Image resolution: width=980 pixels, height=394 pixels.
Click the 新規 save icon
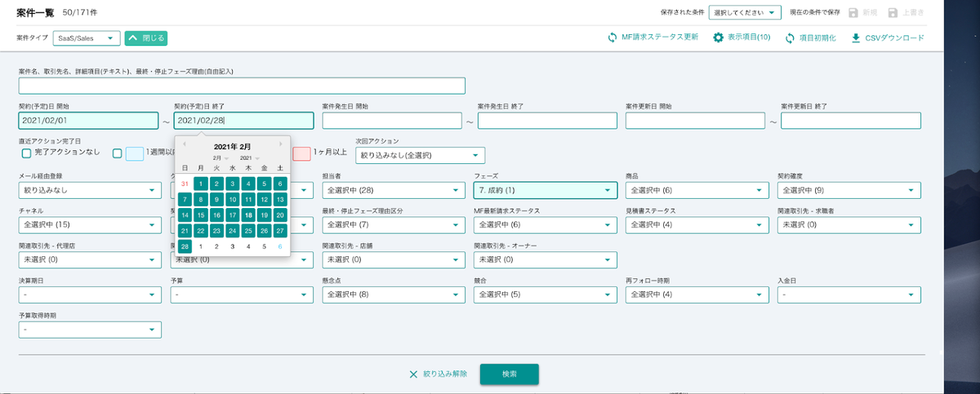click(x=854, y=13)
